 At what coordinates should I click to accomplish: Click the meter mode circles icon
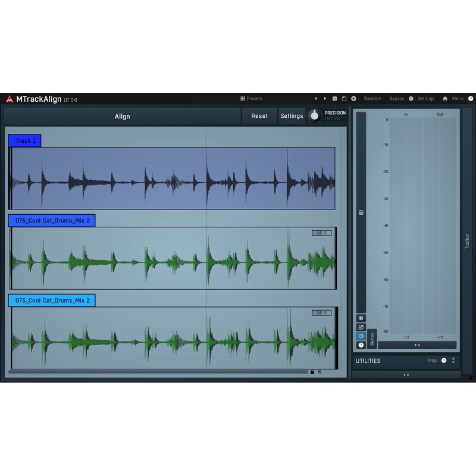point(361,327)
